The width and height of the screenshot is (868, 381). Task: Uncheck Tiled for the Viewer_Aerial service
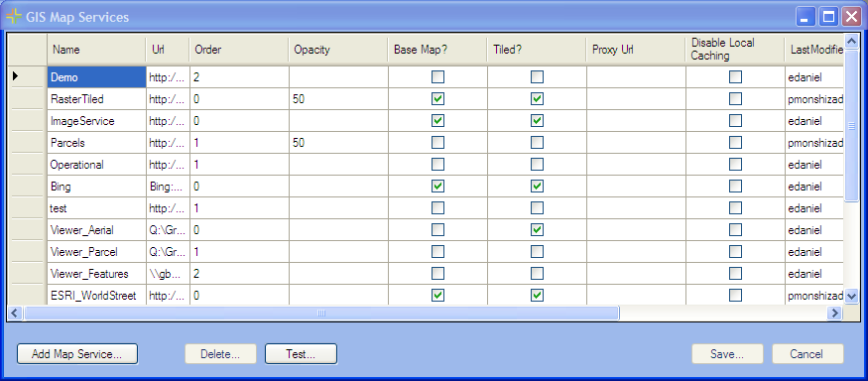tap(537, 230)
